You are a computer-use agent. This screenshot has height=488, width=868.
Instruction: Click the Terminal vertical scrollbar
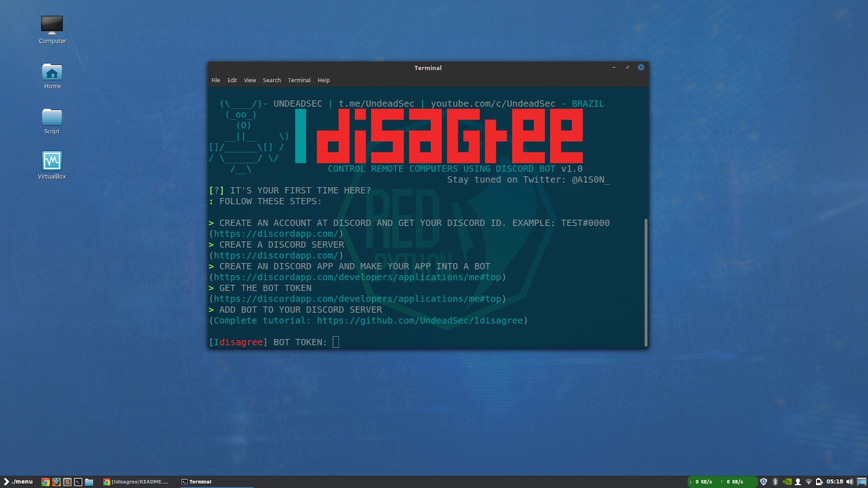coord(646,282)
